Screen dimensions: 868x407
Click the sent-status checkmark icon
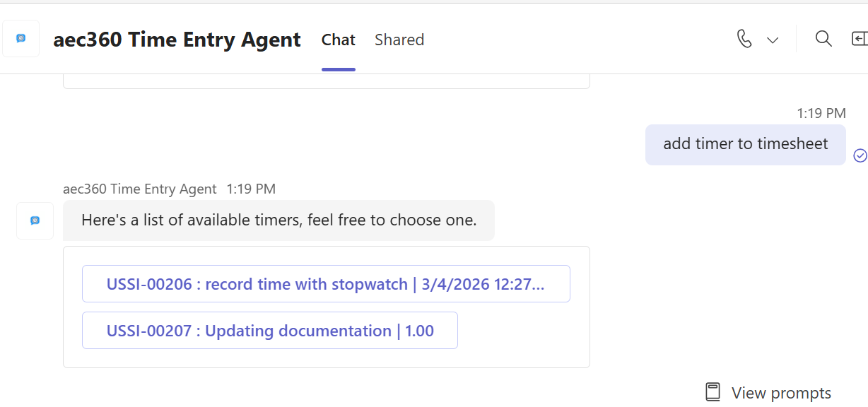[860, 155]
